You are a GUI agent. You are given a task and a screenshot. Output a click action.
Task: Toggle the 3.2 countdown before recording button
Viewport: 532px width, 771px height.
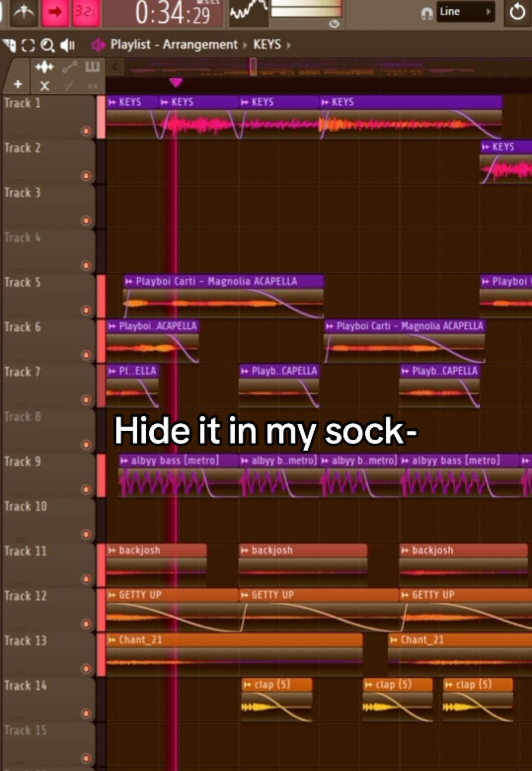[85, 12]
